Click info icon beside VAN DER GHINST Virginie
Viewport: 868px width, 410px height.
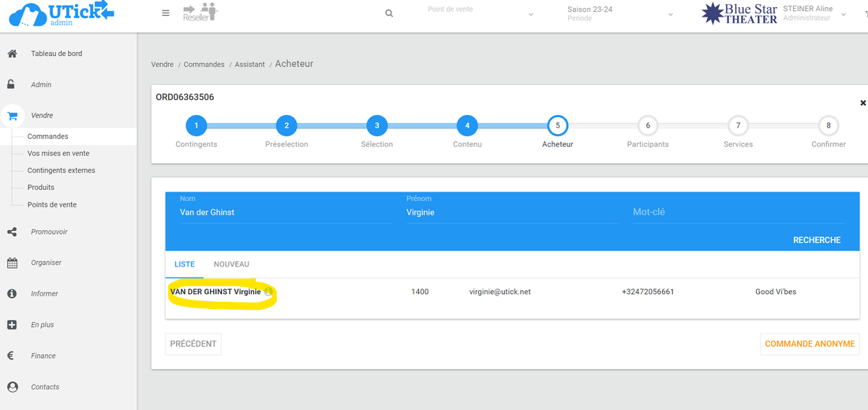click(x=268, y=292)
